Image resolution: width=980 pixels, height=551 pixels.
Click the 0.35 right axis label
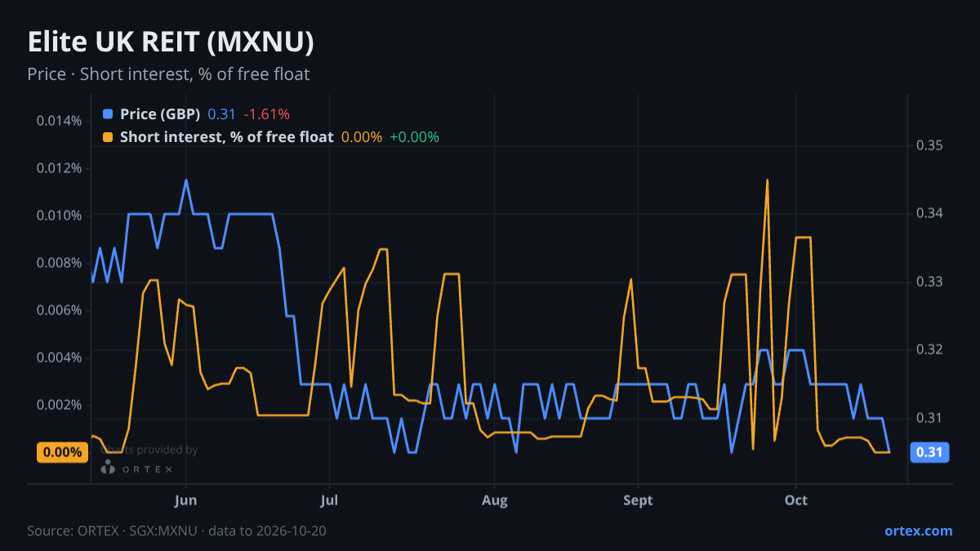[930, 146]
